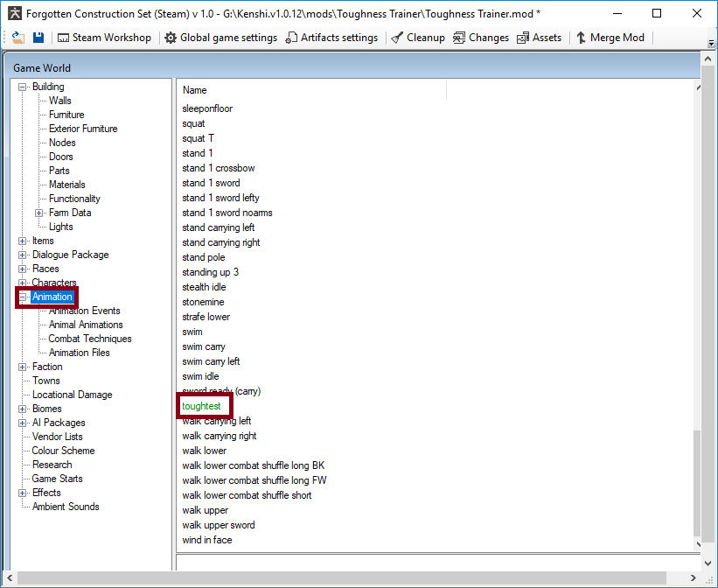Select 'stand 1 sword lefty' entry
The image size is (718, 588).
coord(220,198)
